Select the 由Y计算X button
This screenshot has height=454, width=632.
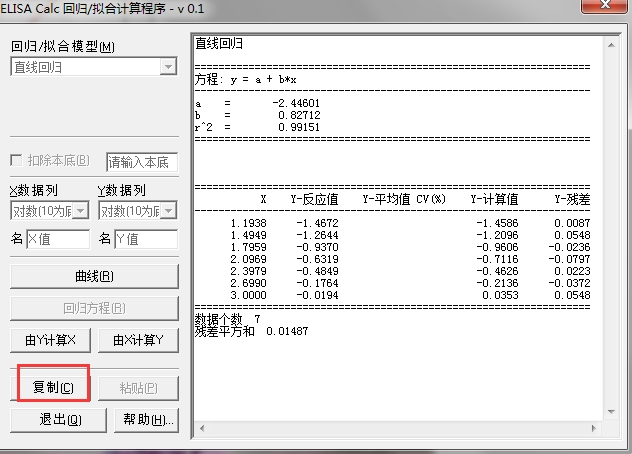pos(50,340)
